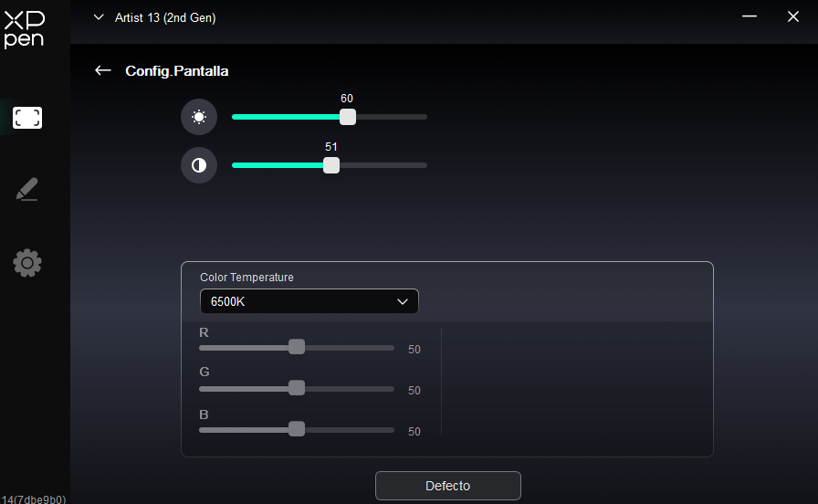Minimize the XP-Pen window
The image size is (818, 504).
pos(750,16)
